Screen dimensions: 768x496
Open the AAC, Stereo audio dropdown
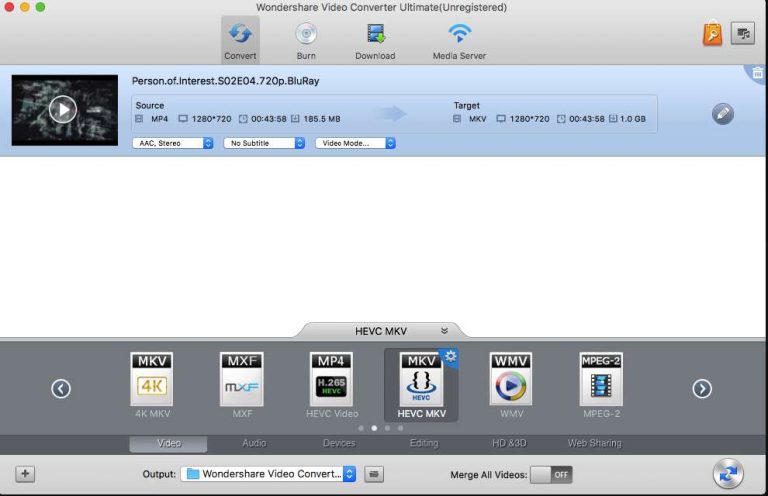(173, 143)
